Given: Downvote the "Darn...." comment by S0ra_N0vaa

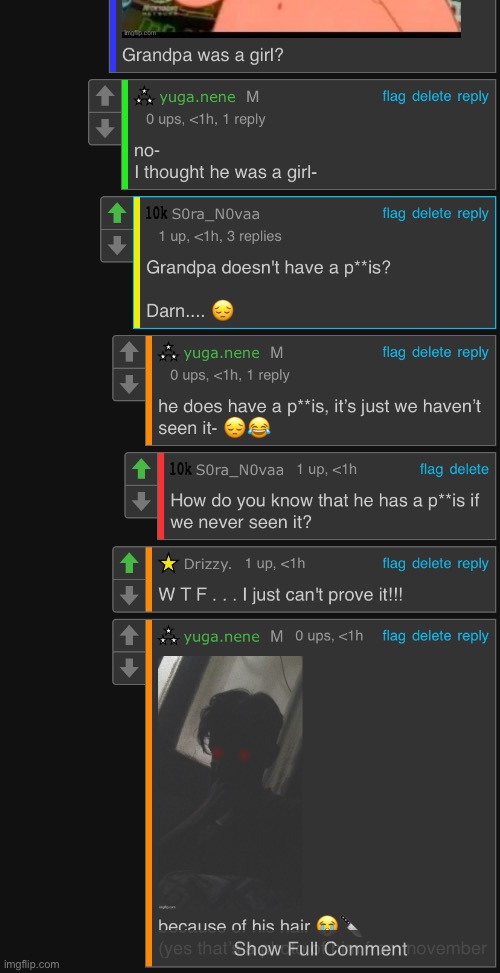Looking at the screenshot, I should (x=117, y=246).
